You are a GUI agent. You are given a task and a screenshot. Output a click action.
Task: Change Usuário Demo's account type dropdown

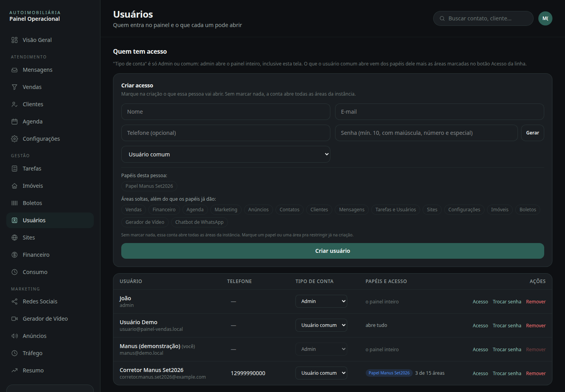point(321,325)
